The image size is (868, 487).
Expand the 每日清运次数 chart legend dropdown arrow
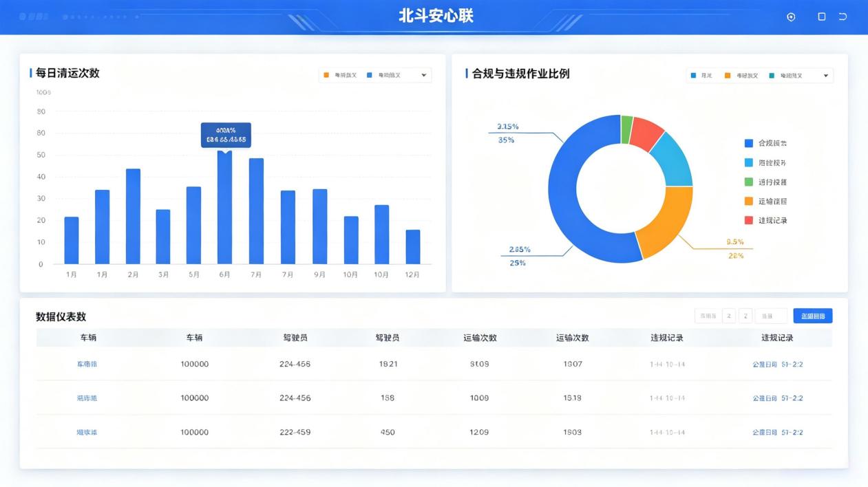pyautogui.click(x=424, y=75)
